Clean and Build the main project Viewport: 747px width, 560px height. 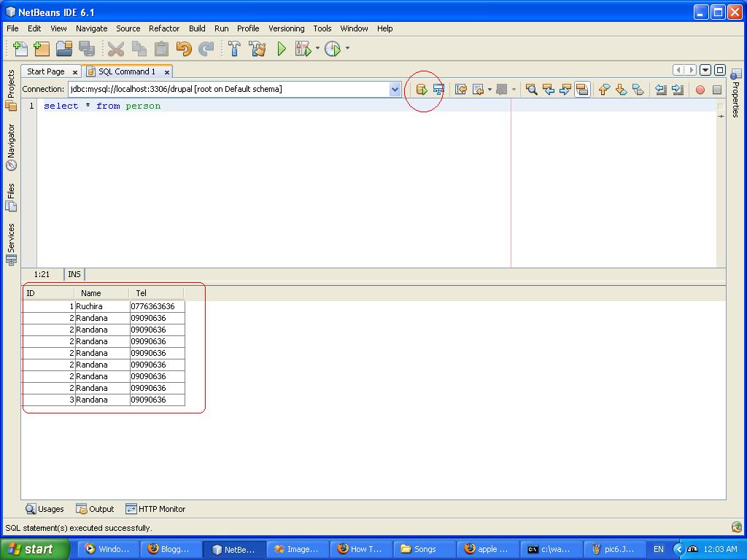258,50
